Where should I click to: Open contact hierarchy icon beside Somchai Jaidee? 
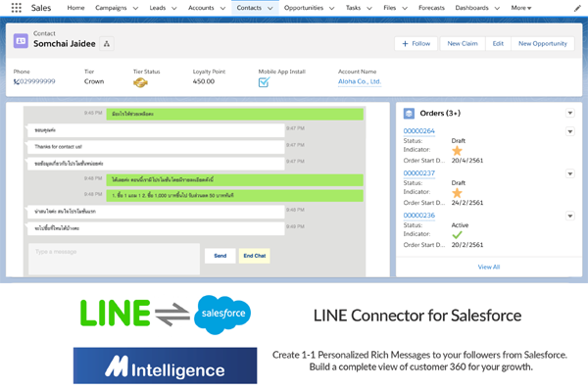click(x=107, y=44)
